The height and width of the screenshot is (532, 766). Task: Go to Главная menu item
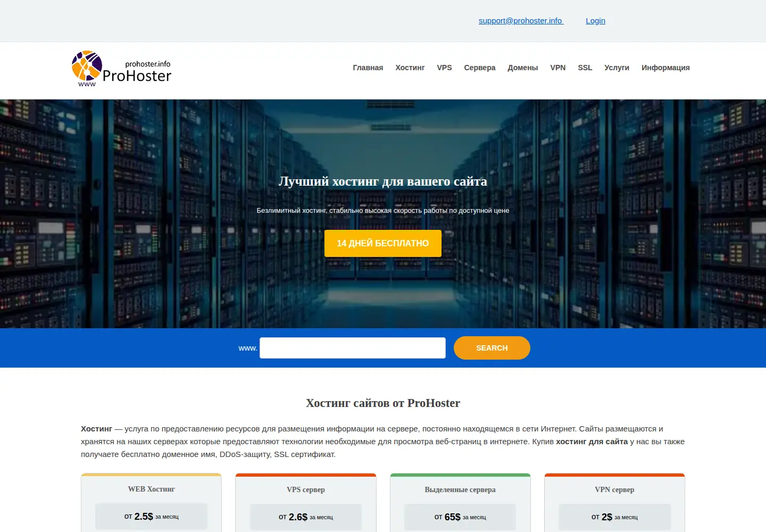point(368,68)
